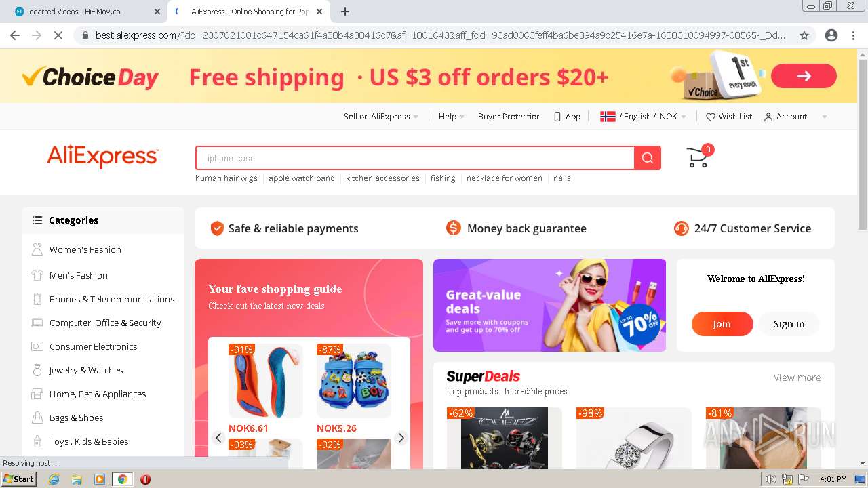Stop loading the page

58,35
